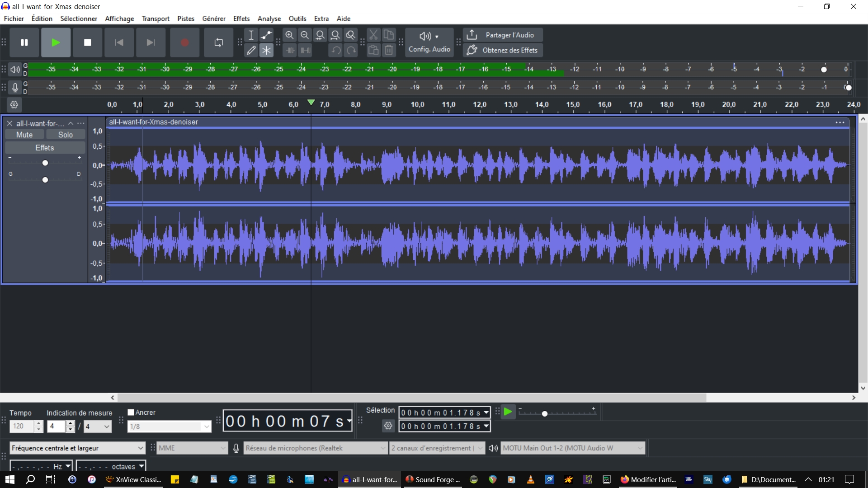
Task: Click the Fit Project to Width zoom icon
Action: tap(335, 35)
